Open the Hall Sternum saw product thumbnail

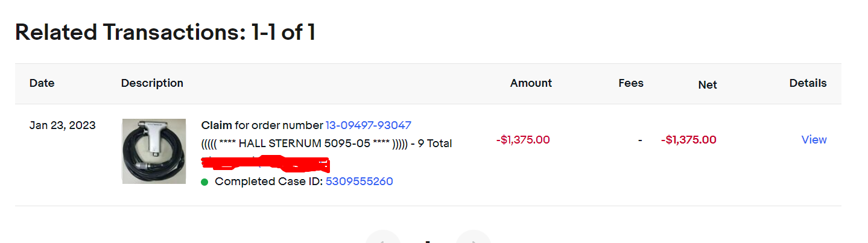[154, 151]
